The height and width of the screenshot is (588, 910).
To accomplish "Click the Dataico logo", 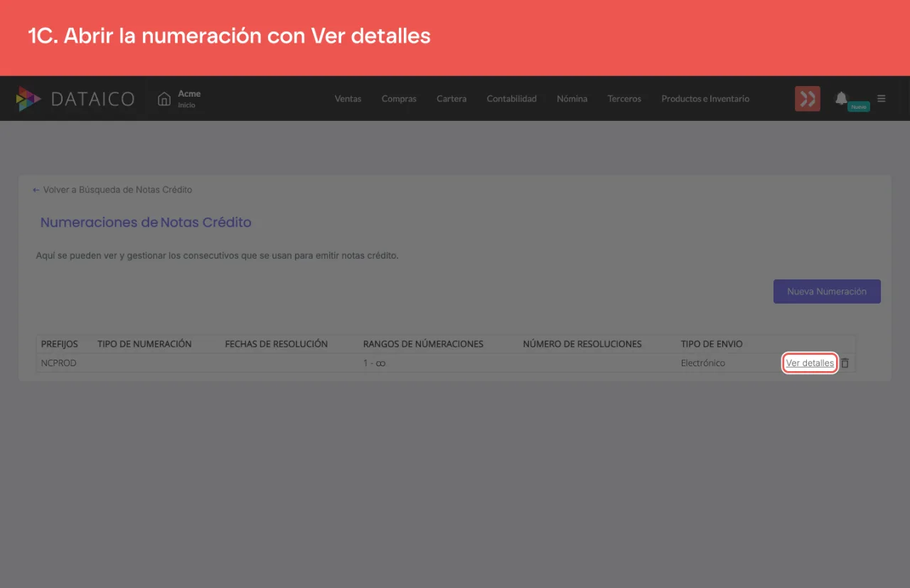I will (x=75, y=99).
